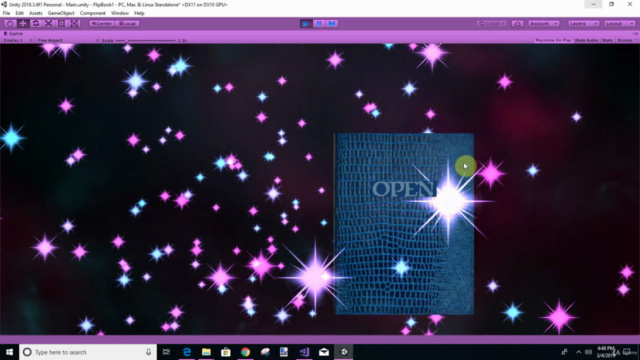
Task: Toggle pivot mode Center button
Action: coord(102,24)
